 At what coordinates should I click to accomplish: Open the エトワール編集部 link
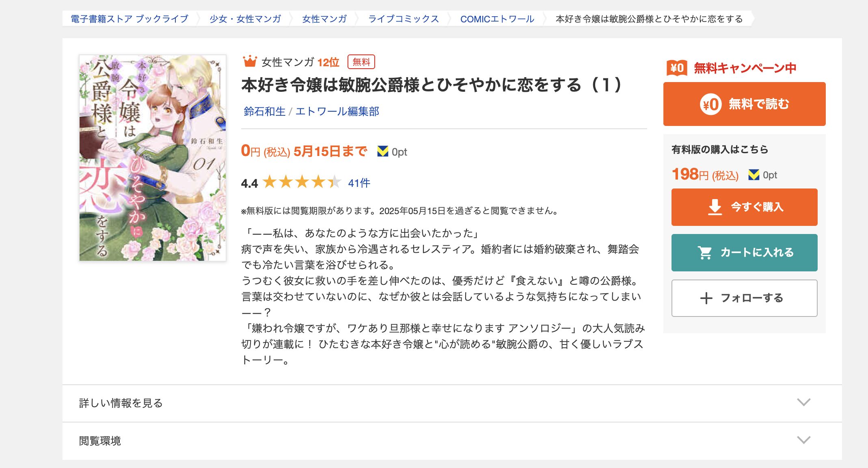click(x=337, y=111)
